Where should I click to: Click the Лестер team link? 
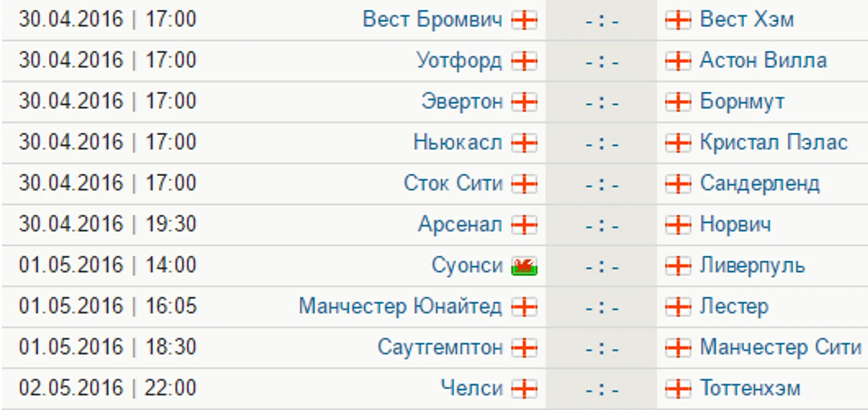click(x=734, y=306)
